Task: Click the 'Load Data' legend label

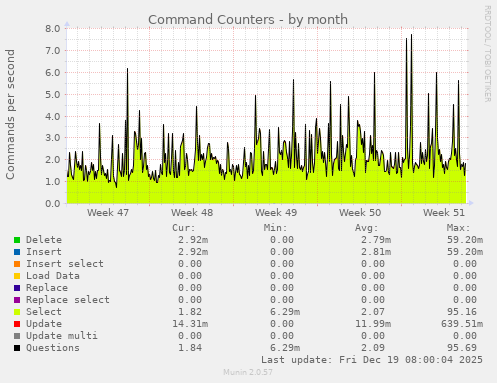Action: (x=53, y=276)
